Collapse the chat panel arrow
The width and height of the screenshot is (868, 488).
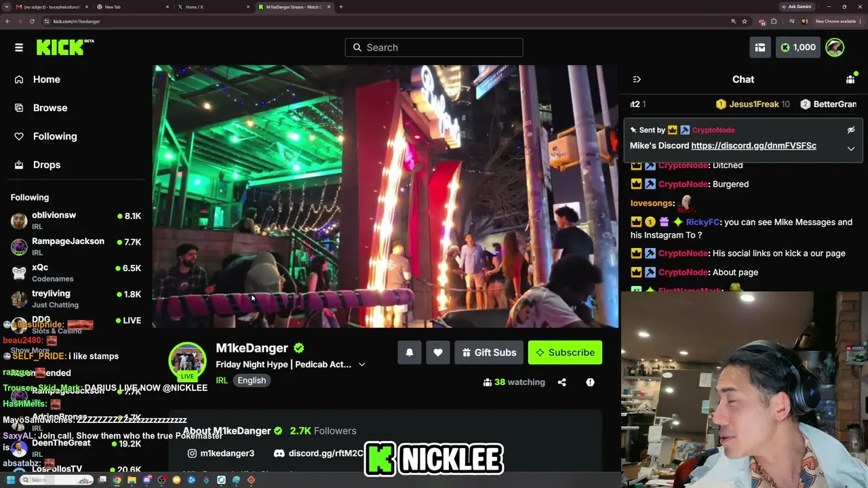click(x=637, y=79)
